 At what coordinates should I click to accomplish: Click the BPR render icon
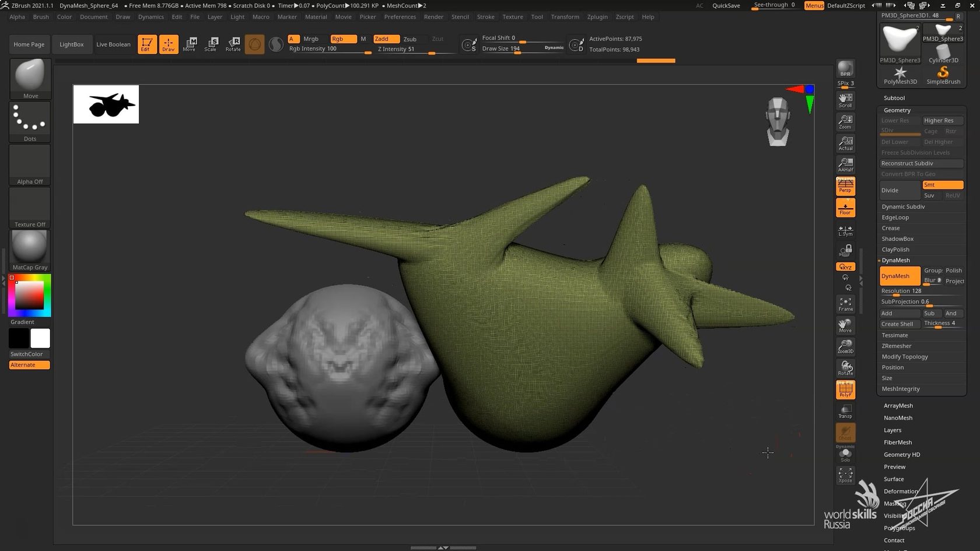[845, 69]
